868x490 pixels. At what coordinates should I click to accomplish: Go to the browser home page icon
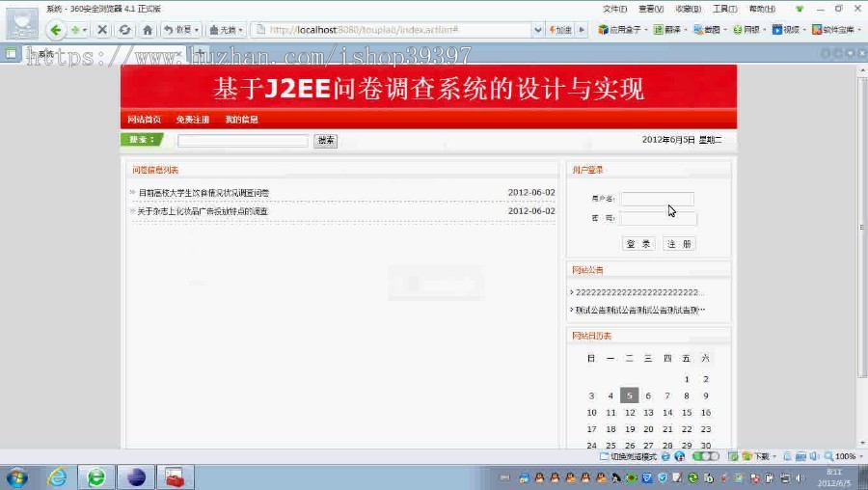[x=148, y=30]
